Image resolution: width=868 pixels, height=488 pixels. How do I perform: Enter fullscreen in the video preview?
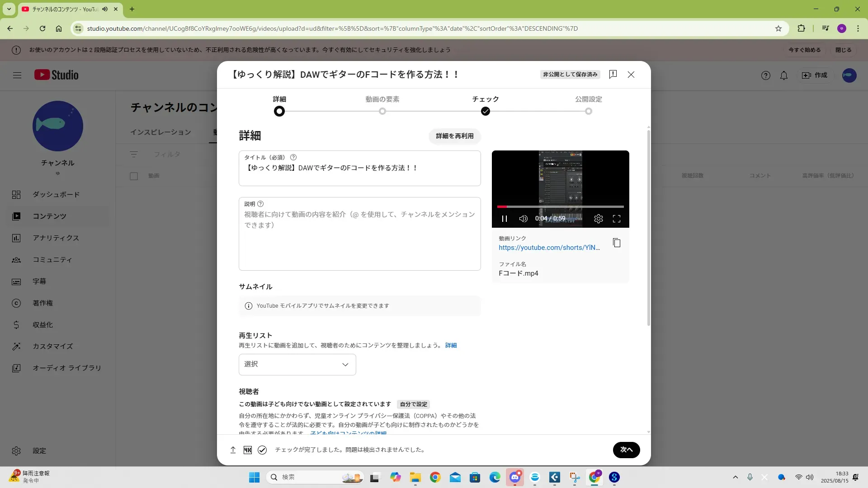coord(616,219)
